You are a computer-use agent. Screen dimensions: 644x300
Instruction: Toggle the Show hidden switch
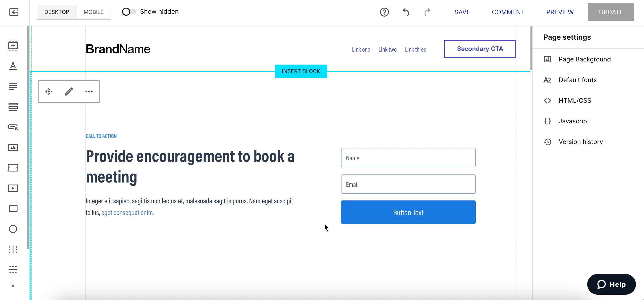coord(129,12)
